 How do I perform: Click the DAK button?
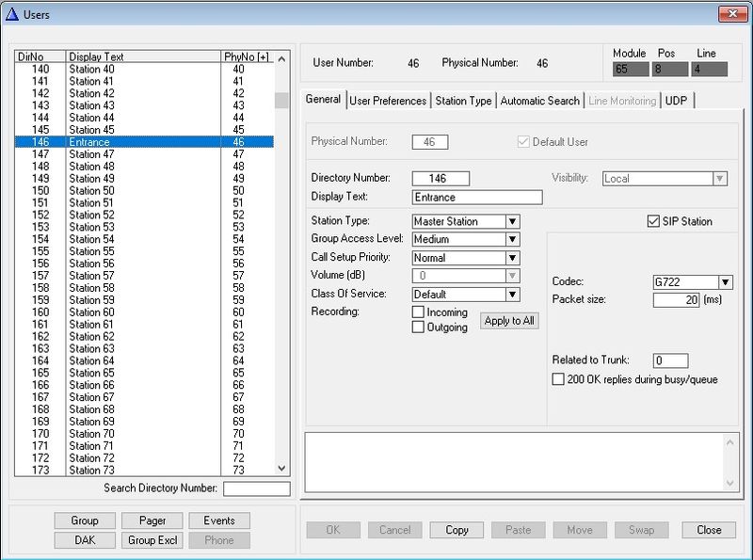coord(84,540)
